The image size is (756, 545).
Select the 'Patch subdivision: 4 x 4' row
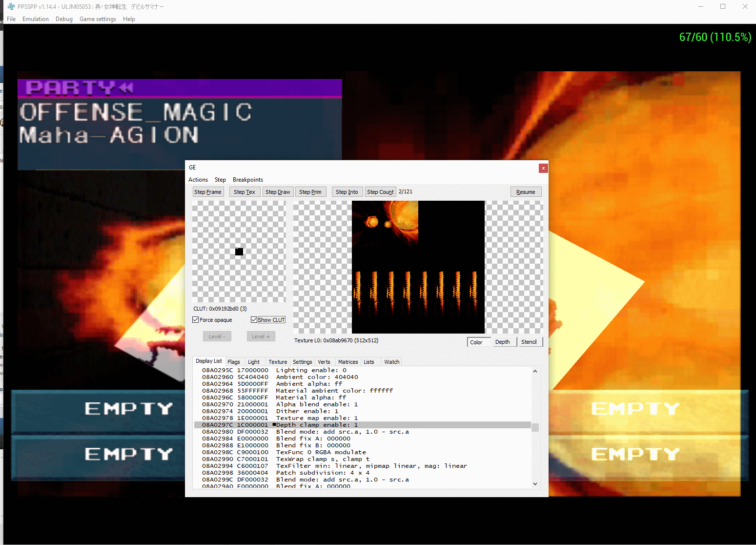[362, 473]
